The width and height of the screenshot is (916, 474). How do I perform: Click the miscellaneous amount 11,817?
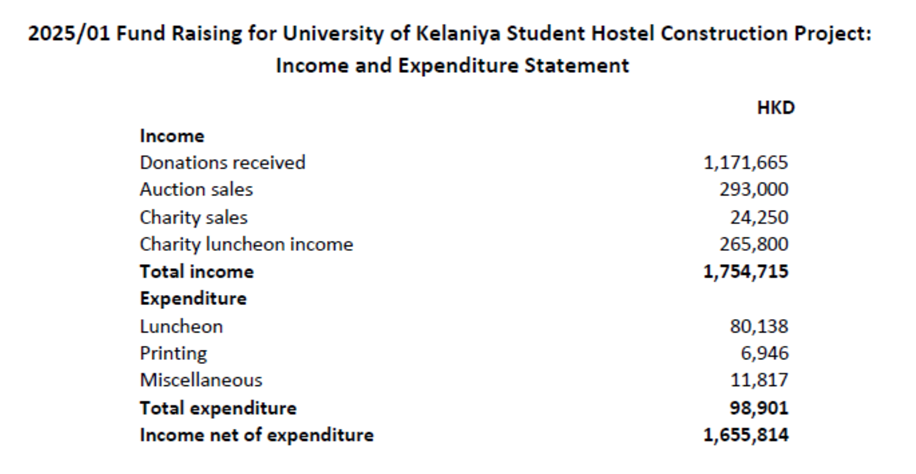[x=760, y=380]
